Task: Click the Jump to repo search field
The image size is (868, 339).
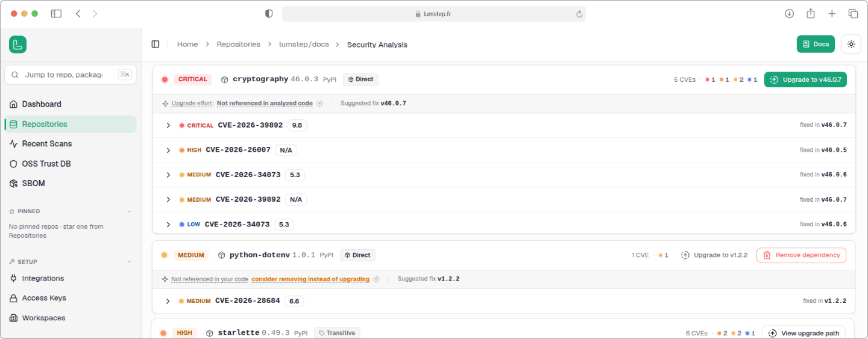Action: click(x=71, y=75)
